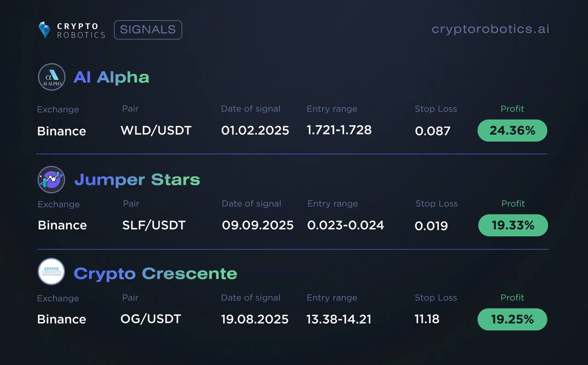Click the 24.36% profit badge
The height and width of the screenshot is (365, 588).
click(x=513, y=131)
